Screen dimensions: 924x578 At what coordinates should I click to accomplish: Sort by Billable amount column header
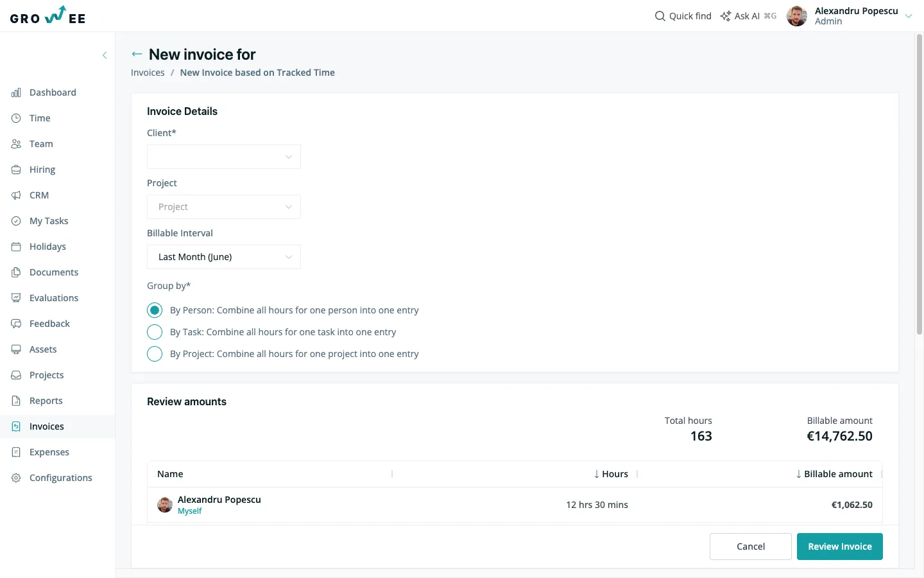click(834, 474)
